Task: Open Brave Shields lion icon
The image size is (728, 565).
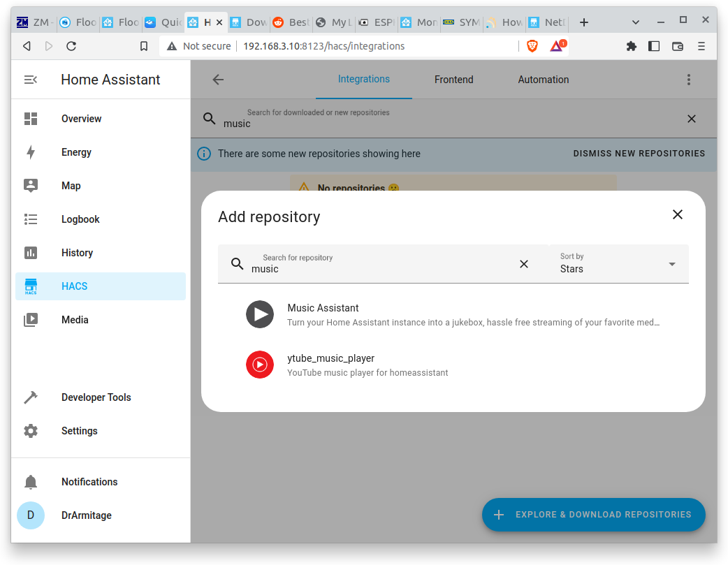Action: point(532,46)
